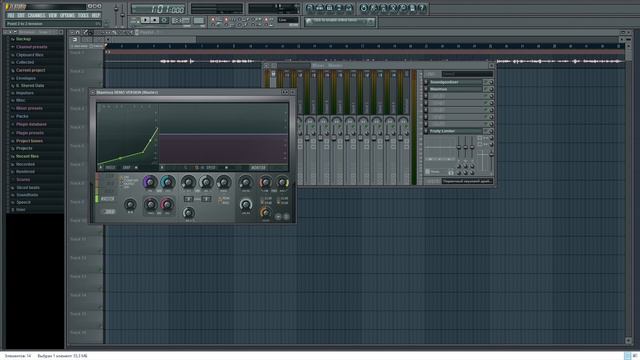
Task: Toggle the Fruity Limiter slot enable knob
Action: pos(491,131)
